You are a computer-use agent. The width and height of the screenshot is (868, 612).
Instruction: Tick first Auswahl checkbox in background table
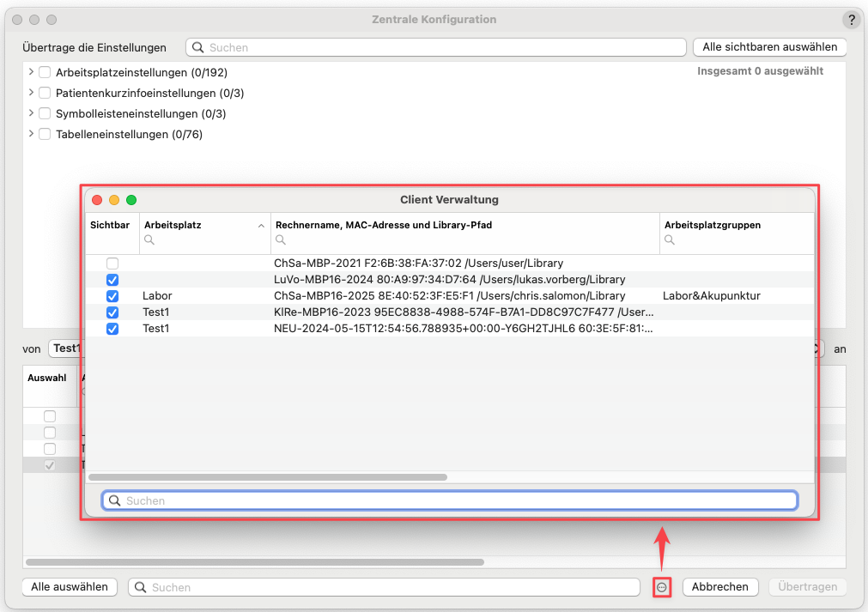pos(50,416)
